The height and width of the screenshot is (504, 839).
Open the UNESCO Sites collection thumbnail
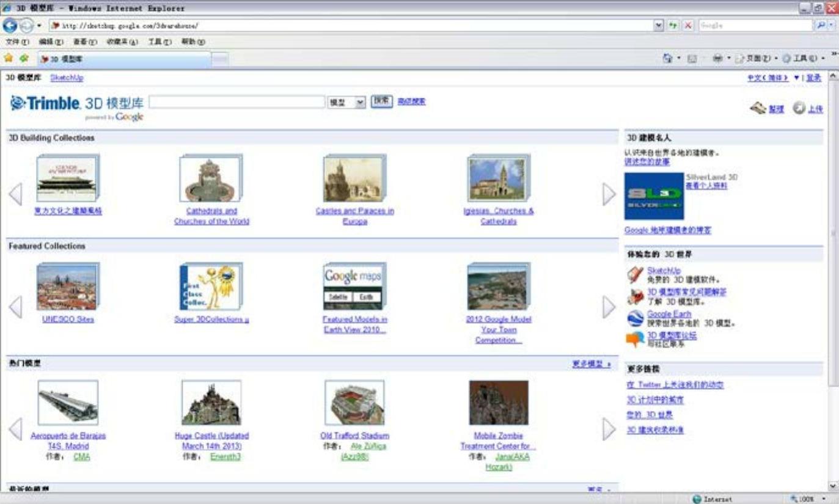click(67, 287)
